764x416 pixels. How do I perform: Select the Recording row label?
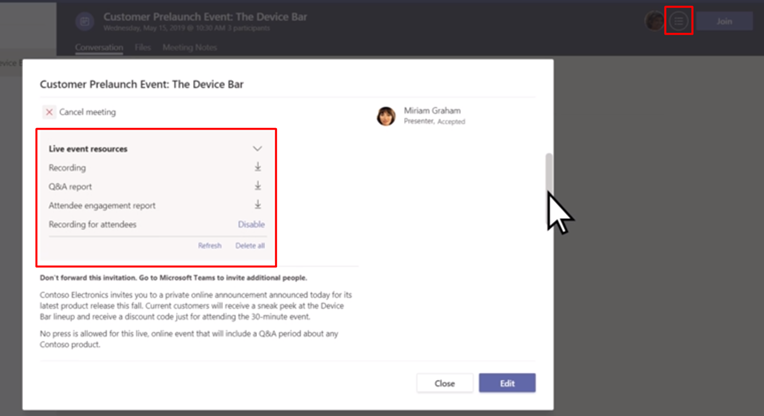[67, 168]
